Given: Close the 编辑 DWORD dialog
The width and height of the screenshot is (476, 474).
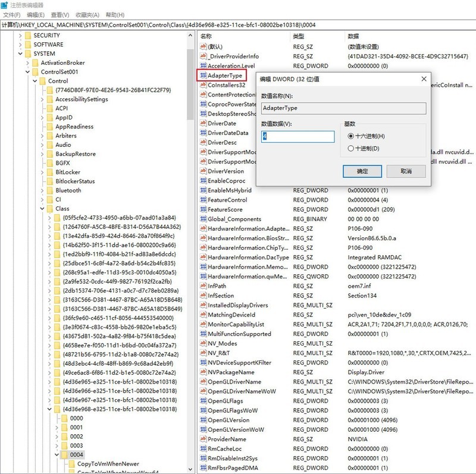Looking at the screenshot, I should coord(424,79).
